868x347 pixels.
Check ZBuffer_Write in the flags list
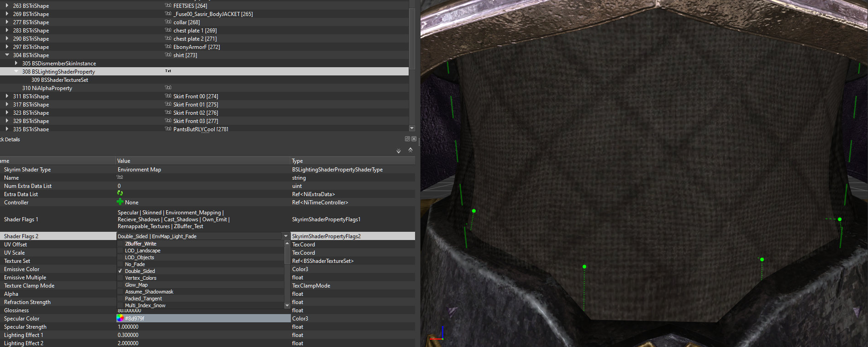pos(121,244)
